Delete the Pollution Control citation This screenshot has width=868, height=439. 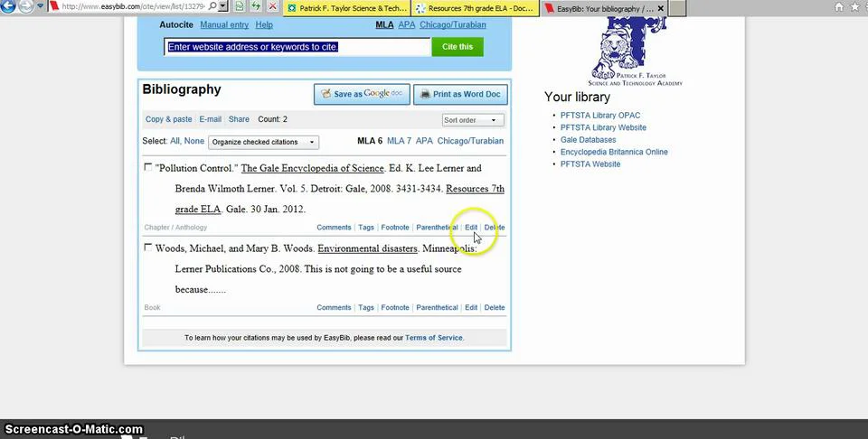(x=495, y=228)
